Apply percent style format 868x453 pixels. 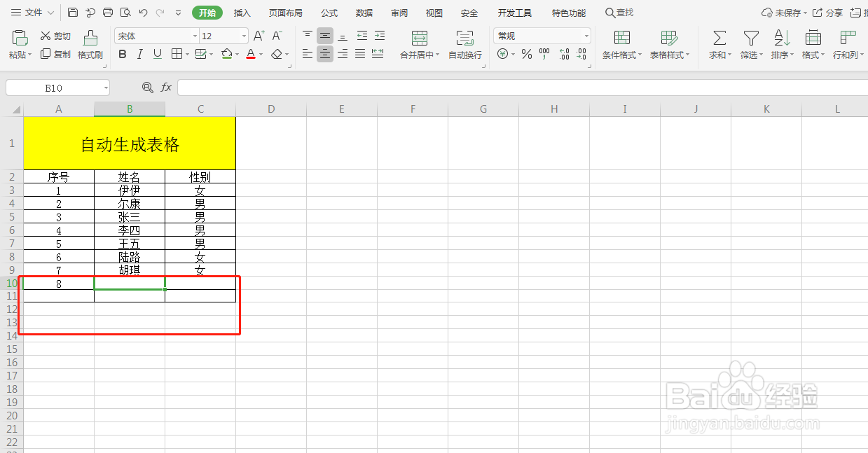click(527, 54)
